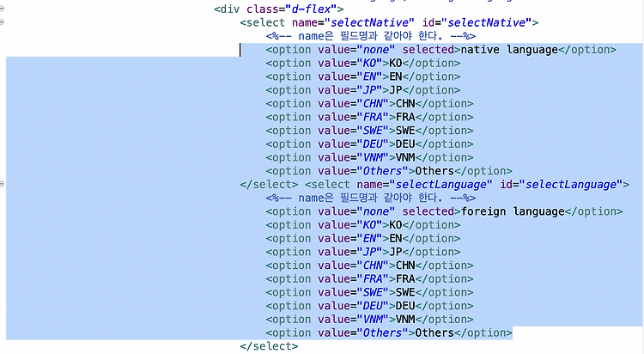Place cursor in foreign language option text
This screenshot has width=644, height=354.
[513, 211]
